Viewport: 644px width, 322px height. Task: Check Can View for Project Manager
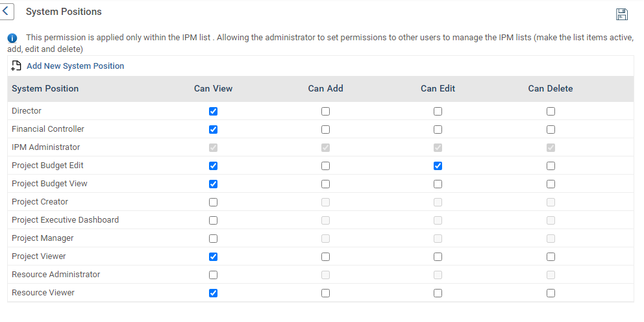[214, 238]
